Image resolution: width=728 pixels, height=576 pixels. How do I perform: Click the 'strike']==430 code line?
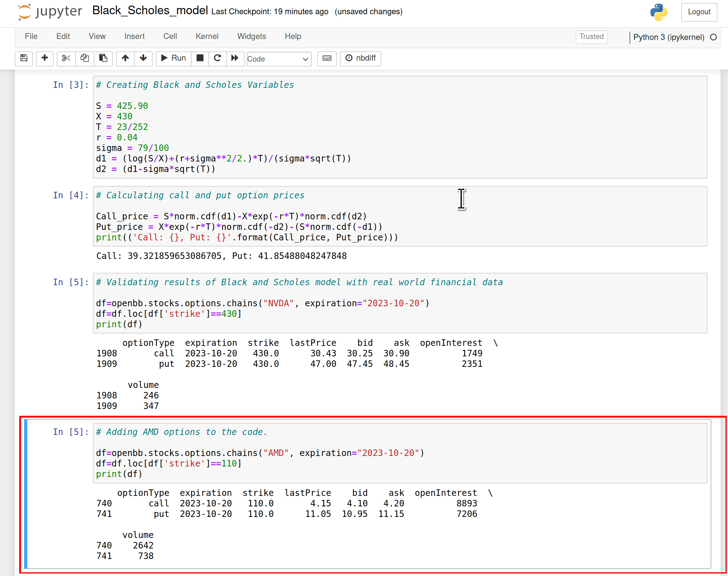169,314
